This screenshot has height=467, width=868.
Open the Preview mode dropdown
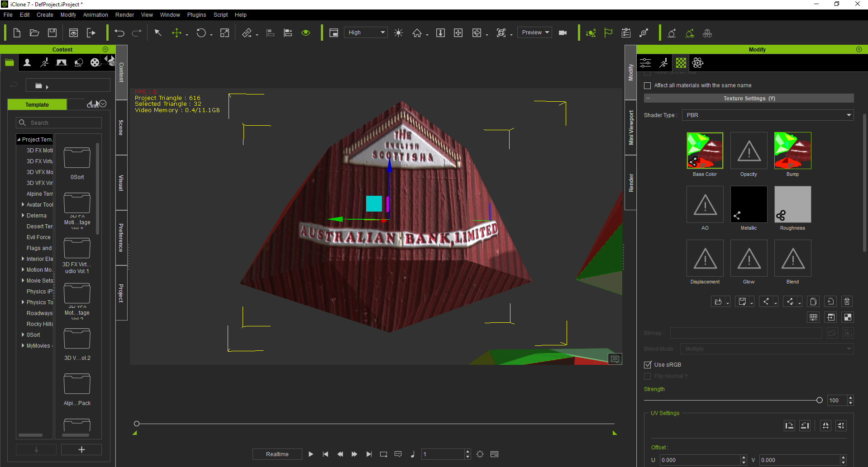pyautogui.click(x=534, y=33)
